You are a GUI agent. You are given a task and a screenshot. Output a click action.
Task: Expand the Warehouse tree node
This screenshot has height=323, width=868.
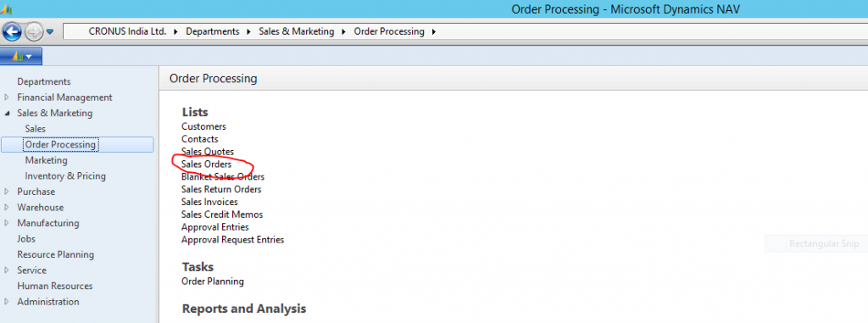pos(7,207)
